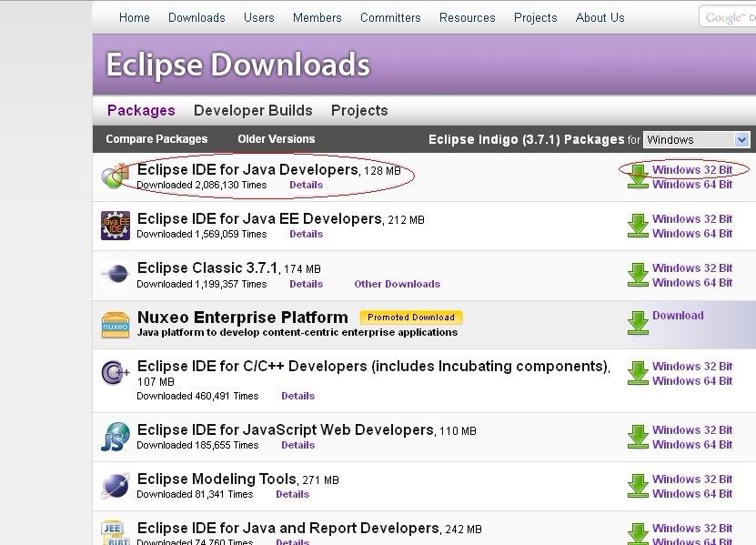Select the Packages tab
This screenshot has width=756, height=545.
point(141,110)
